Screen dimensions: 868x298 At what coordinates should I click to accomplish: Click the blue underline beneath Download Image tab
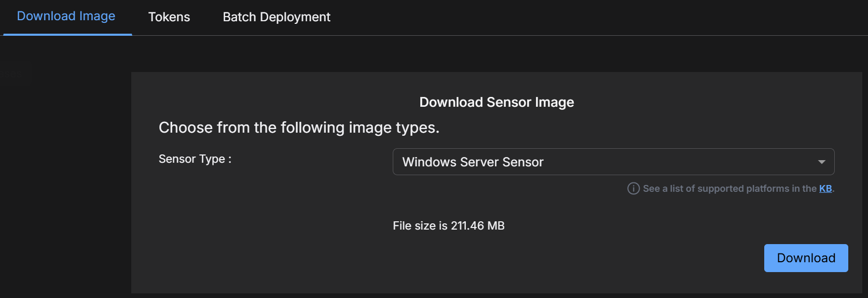tap(67, 34)
